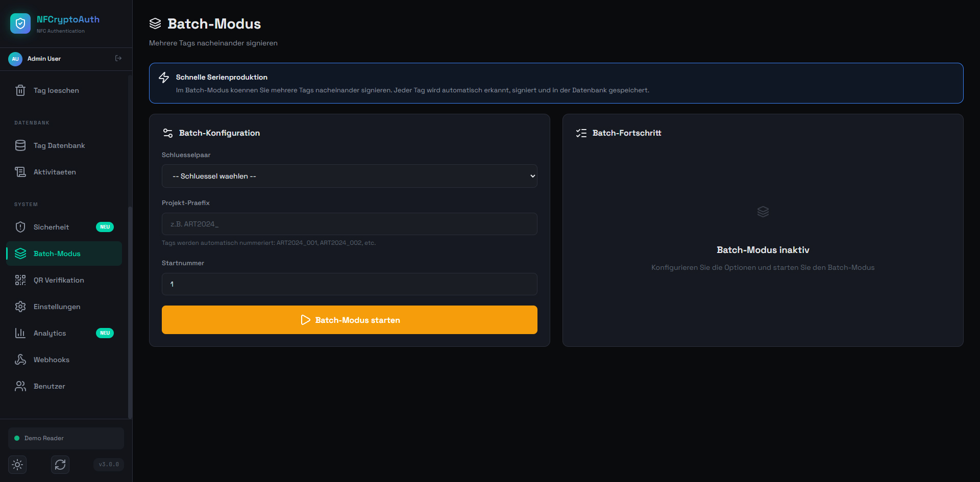
Task: Open Tag Datenbank via database icon
Action: (20, 145)
